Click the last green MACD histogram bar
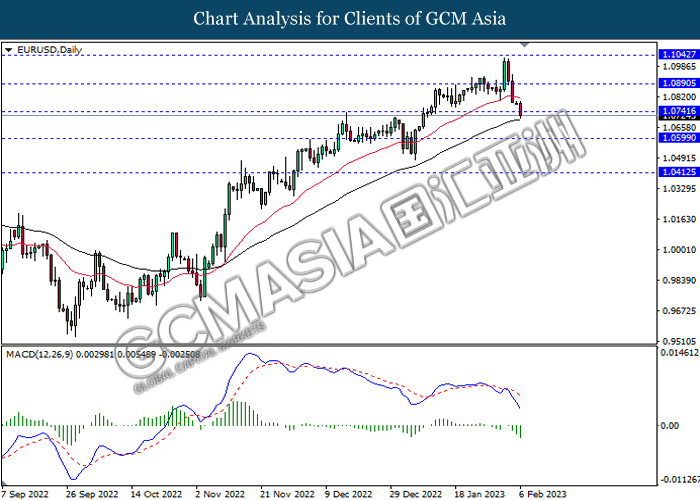Viewport: 700px width, 500px height. 521,431
